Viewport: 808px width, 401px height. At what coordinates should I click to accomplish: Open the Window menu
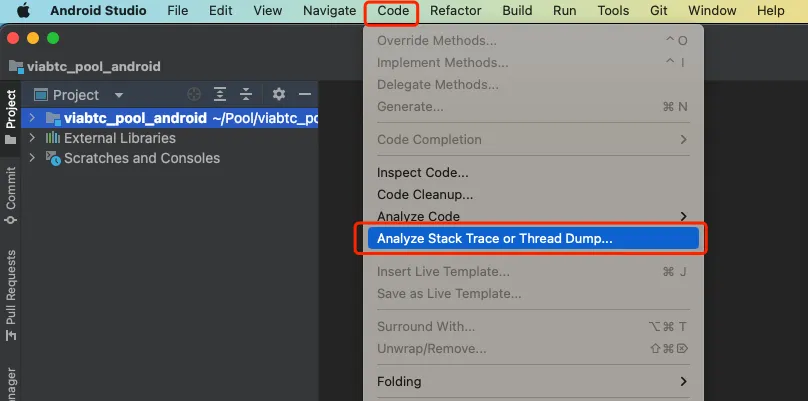(712, 11)
